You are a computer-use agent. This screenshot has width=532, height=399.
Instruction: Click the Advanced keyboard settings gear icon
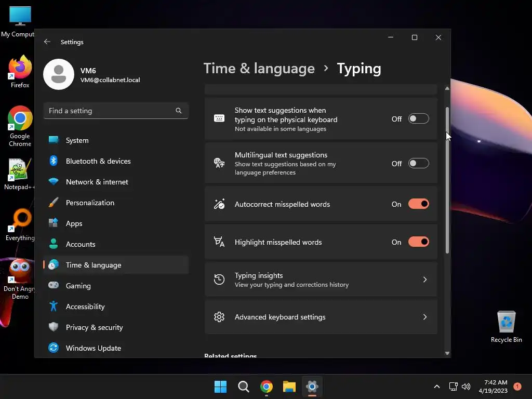coord(219,317)
